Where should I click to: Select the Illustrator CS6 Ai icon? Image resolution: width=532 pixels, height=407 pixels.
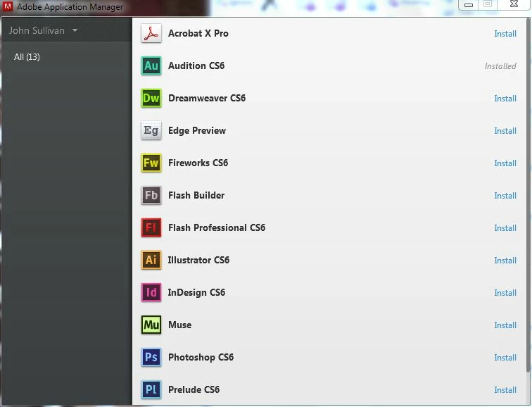pos(151,260)
